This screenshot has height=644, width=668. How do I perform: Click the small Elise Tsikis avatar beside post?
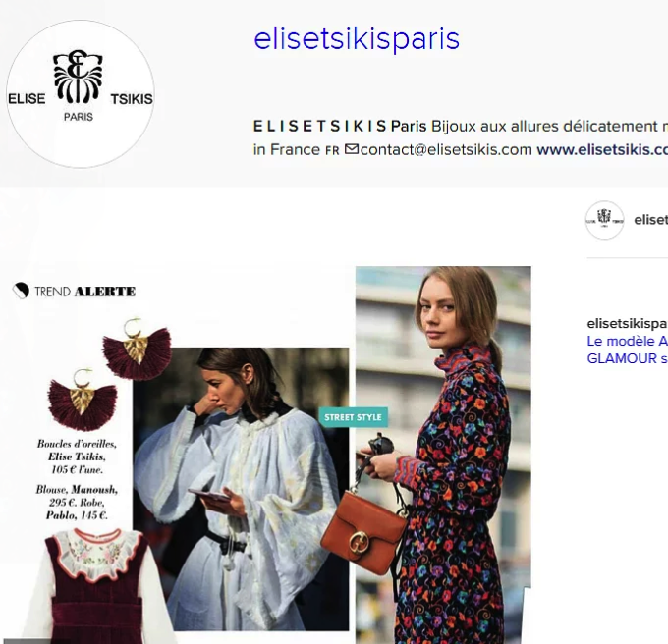(x=604, y=220)
